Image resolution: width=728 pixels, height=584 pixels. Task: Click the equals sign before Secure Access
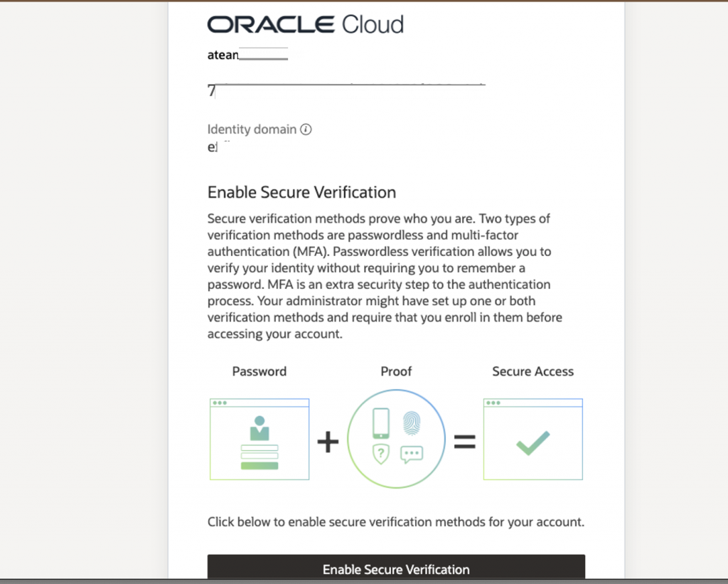pos(464,442)
